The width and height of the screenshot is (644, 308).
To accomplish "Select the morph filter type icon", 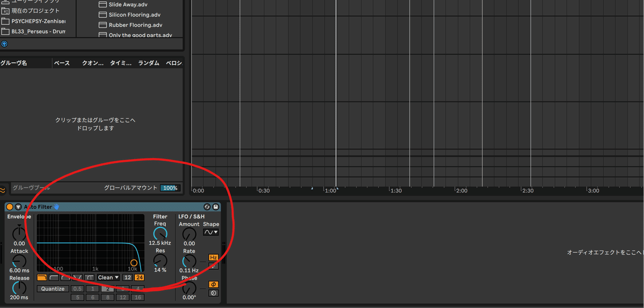I will (x=90, y=277).
